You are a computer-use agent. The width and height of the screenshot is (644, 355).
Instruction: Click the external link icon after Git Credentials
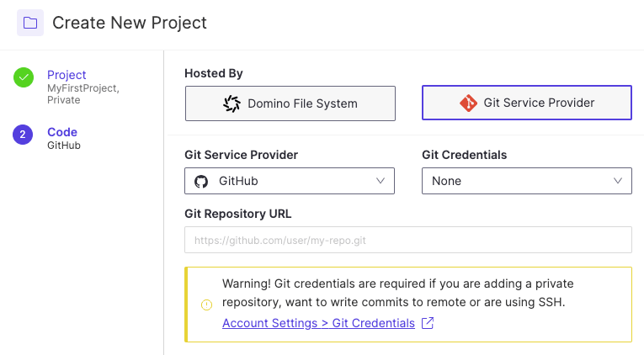tap(428, 323)
